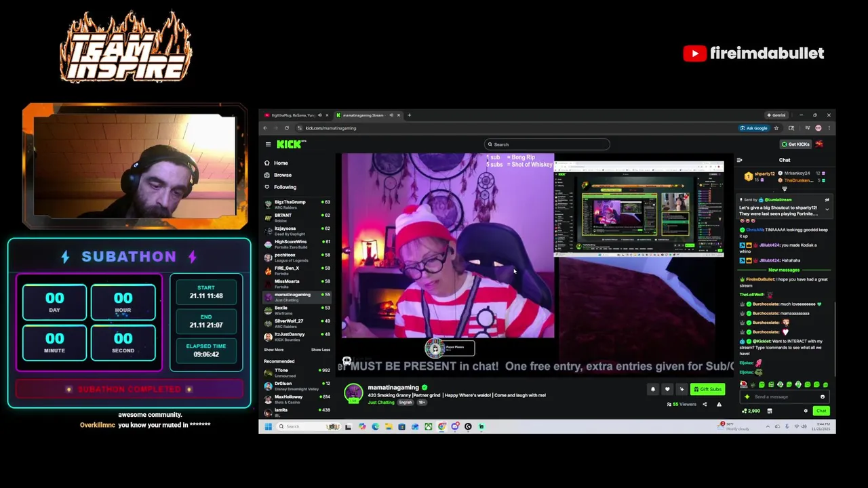Image resolution: width=868 pixels, height=488 pixels.
Task: Click the Team Inspire flame logo
Action: coord(125,47)
